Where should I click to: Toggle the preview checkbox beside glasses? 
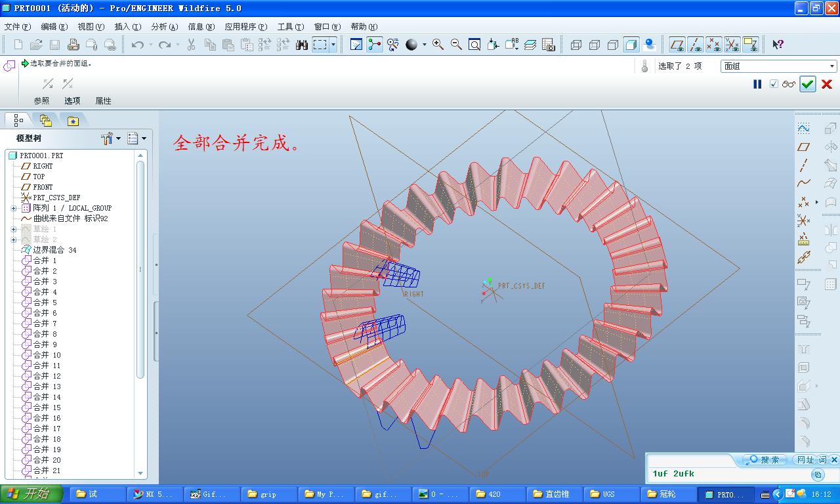point(774,84)
